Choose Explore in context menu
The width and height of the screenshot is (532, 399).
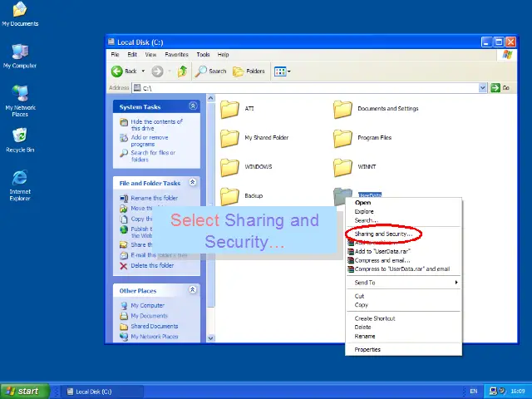click(x=403, y=211)
